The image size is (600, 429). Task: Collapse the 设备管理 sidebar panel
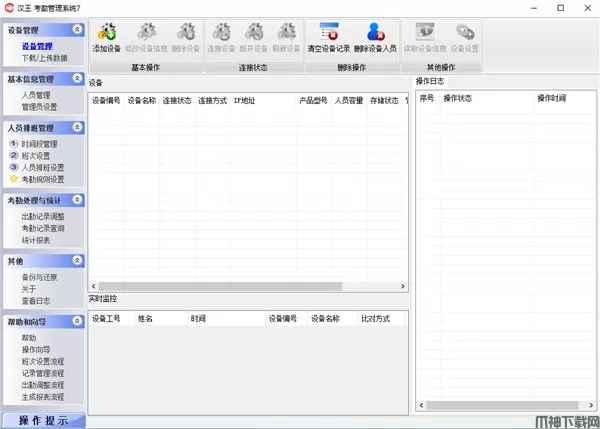(x=77, y=29)
